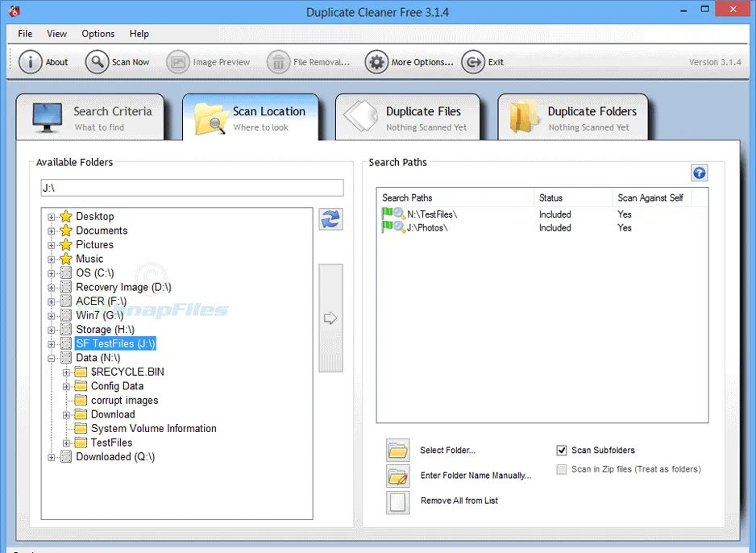Collapse the Data (N:\) drive node

[51, 358]
